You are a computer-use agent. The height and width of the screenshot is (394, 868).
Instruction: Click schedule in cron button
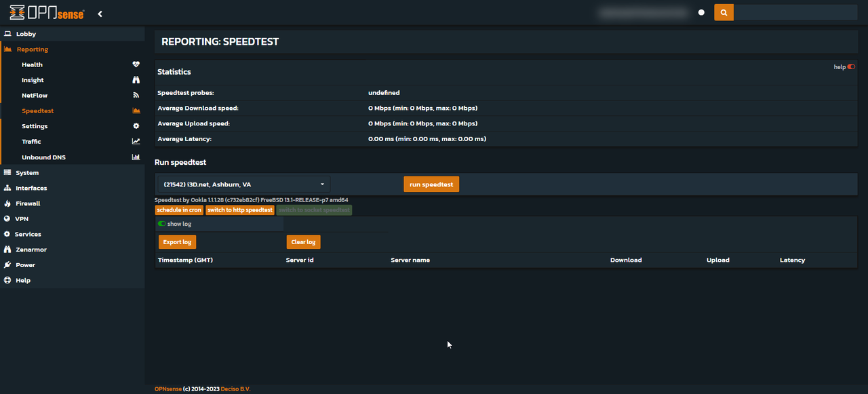point(179,210)
